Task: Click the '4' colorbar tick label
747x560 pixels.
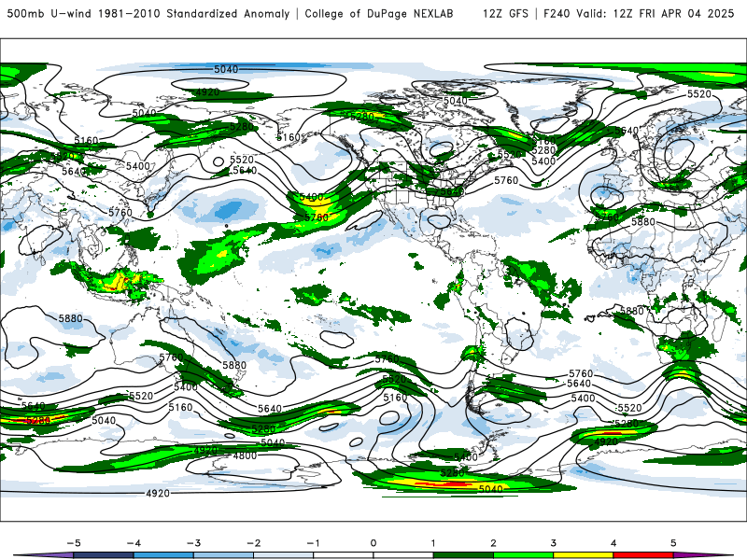Action: 613,543
